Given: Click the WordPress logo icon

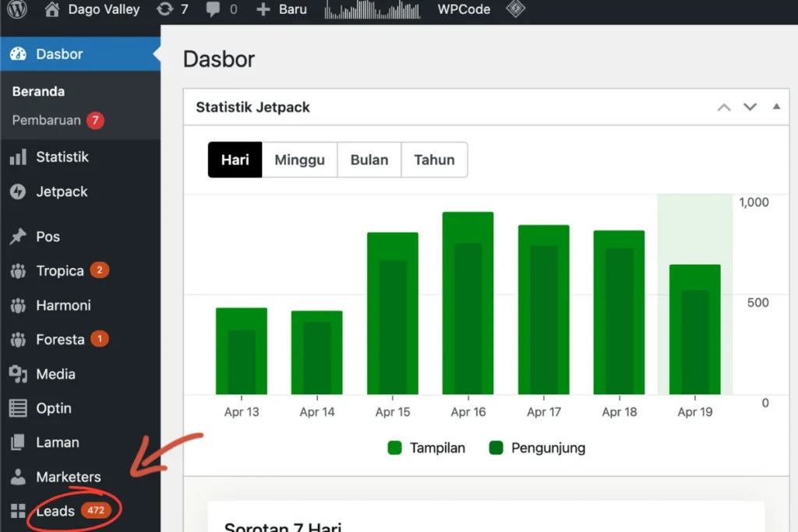Looking at the screenshot, I should [17, 10].
